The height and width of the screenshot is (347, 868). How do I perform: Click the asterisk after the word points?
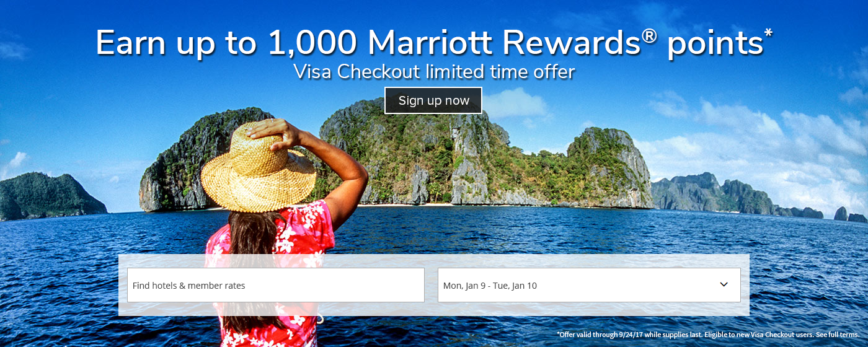coord(769,32)
